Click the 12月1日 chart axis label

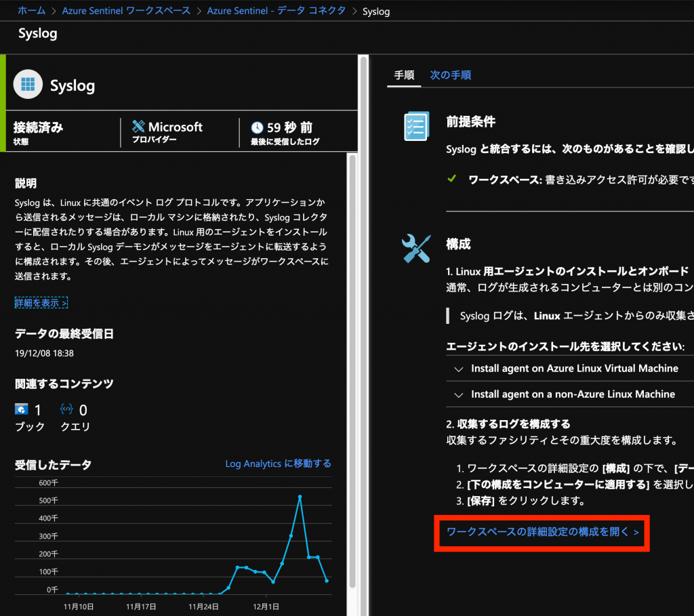point(266,607)
